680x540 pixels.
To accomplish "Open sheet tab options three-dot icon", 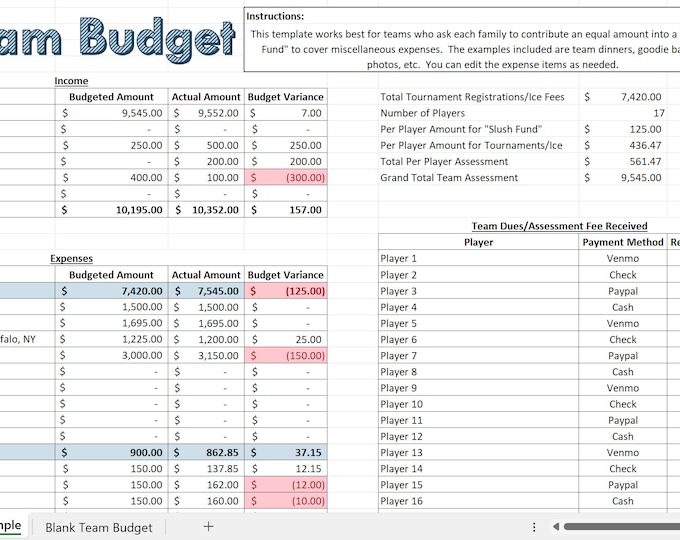I will pyautogui.click(x=534, y=527).
